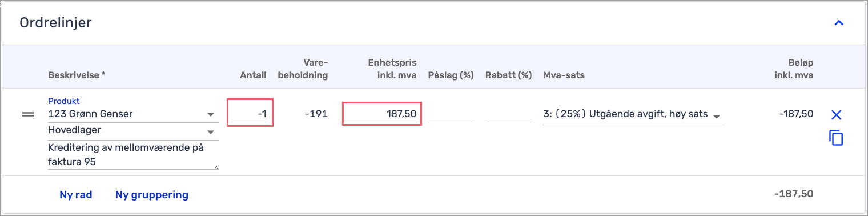This screenshot has height=216, width=868.
Task: Click the Påslag (%) input field
Action: pos(451,114)
